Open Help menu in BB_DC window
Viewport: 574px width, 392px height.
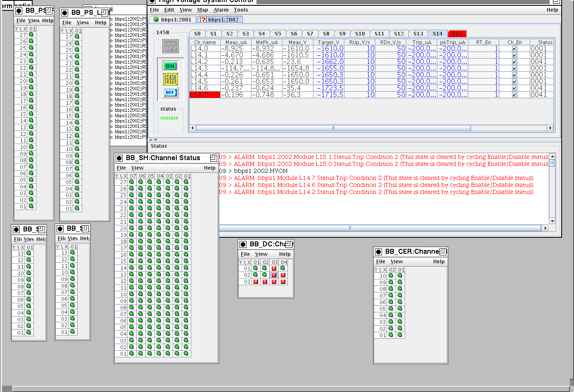pos(285,254)
